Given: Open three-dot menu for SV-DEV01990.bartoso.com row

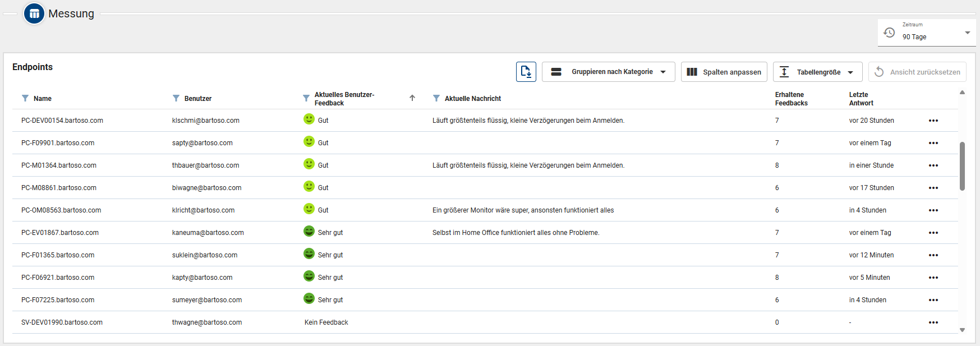Looking at the screenshot, I should tap(933, 322).
